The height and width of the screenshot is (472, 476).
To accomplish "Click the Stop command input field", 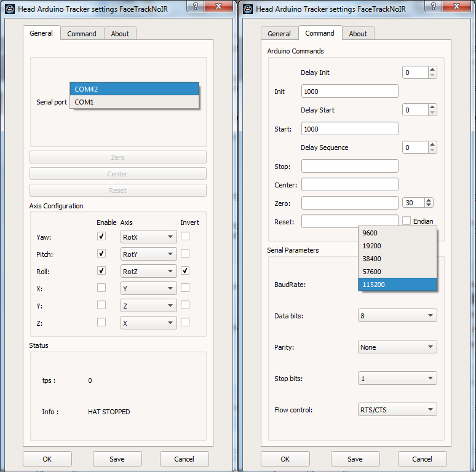I will coord(350,166).
